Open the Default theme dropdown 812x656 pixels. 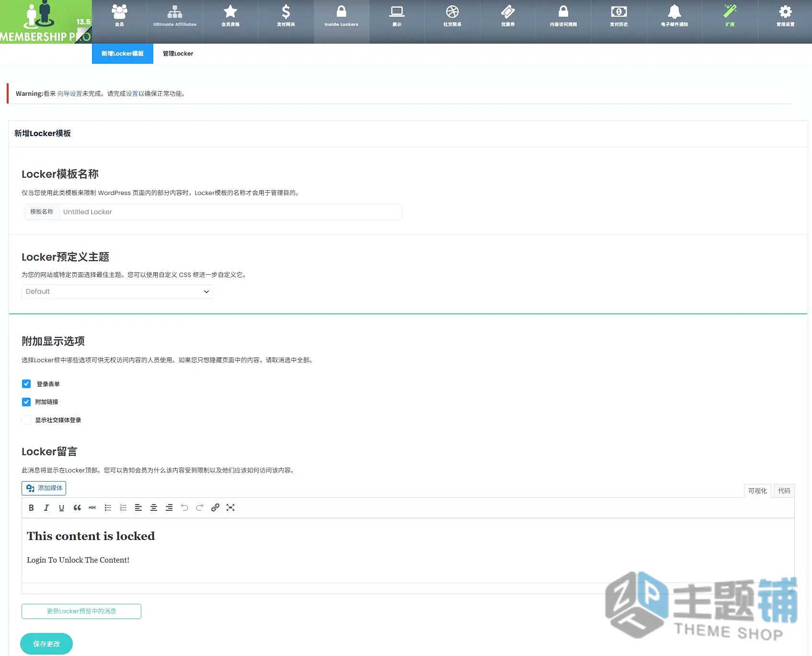coord(117,291)
